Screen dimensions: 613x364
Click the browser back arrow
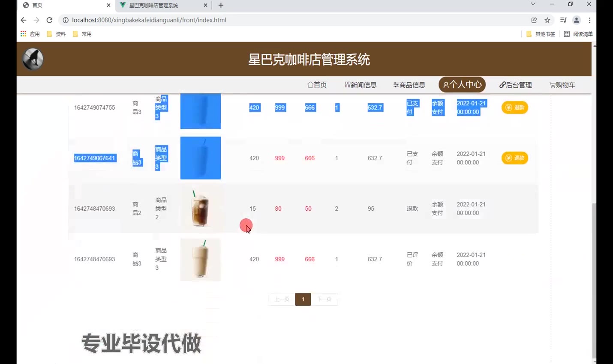24,20
